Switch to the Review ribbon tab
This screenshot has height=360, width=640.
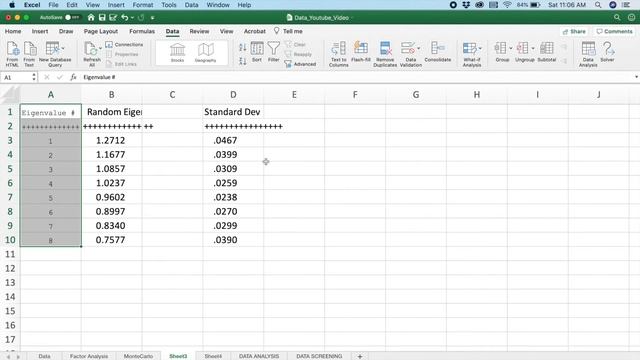(x=199, y=31)
